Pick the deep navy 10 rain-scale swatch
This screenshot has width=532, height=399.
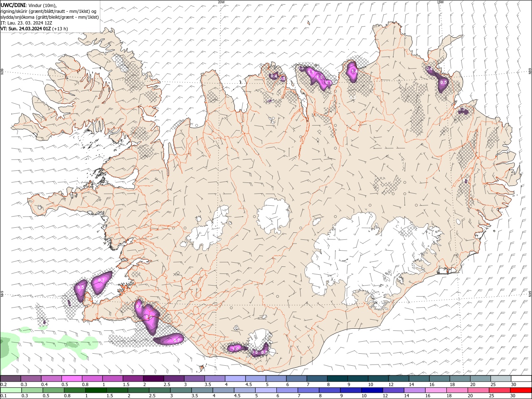pos(372,390)
